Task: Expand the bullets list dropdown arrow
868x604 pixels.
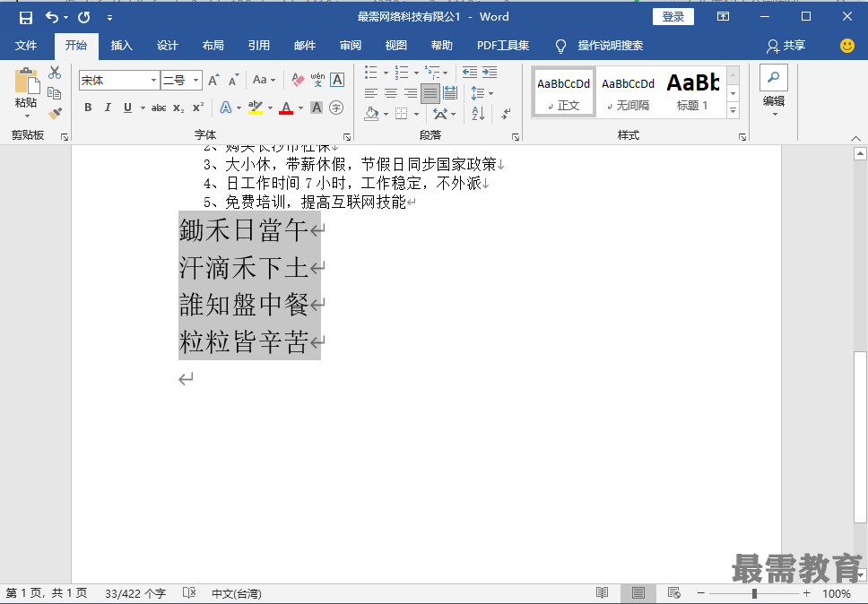Action: click(x=386, y=73)
